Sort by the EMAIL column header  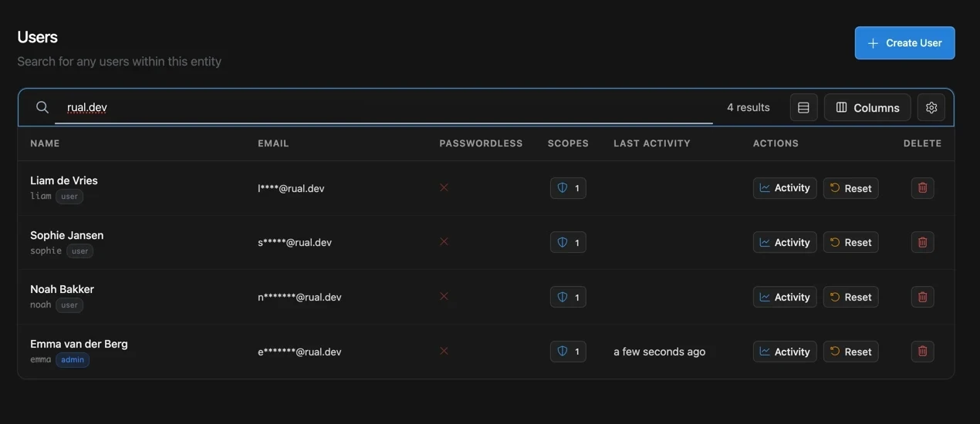tap(273, 143)
